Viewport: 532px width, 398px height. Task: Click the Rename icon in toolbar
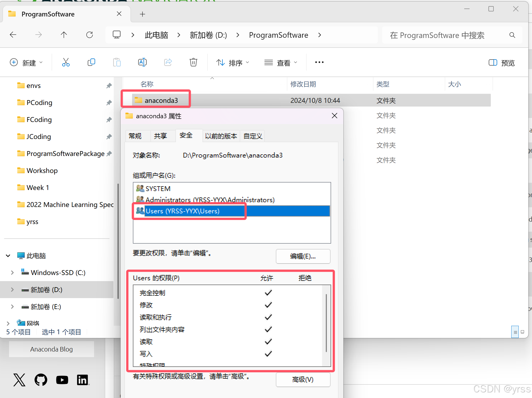click(x=142, y=62)
